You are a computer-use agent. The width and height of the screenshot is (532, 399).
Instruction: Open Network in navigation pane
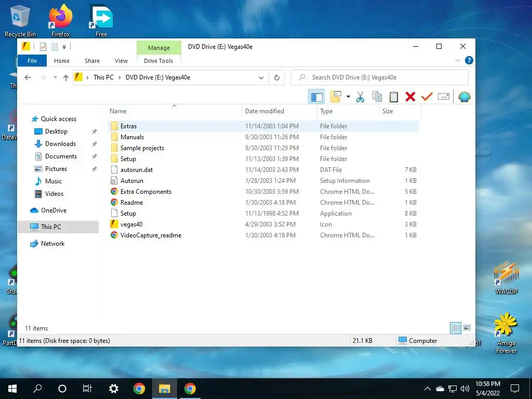coord(52,244)
